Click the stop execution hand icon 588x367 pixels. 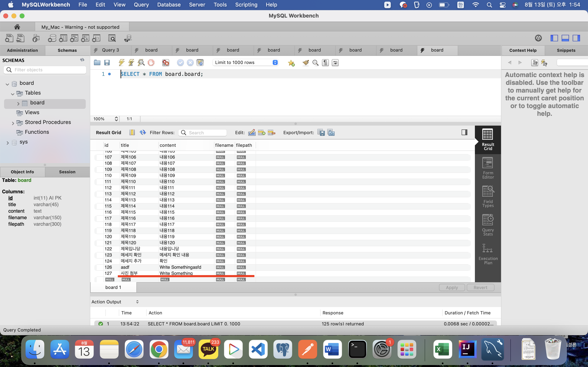click(151, 63)
